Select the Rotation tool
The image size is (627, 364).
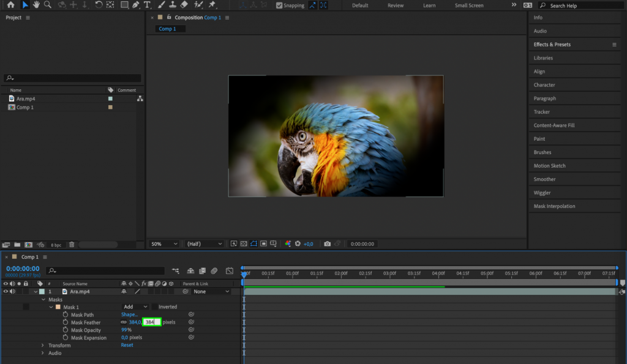point(99,5)
